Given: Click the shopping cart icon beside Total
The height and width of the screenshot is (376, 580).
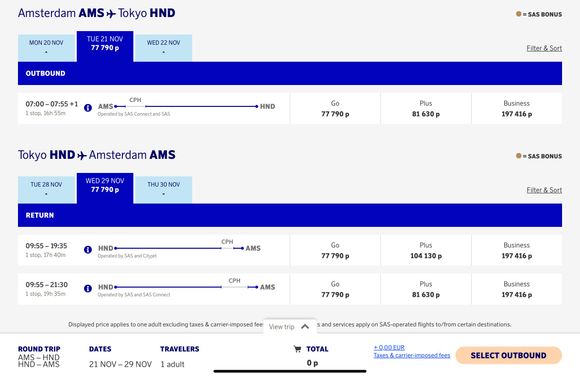Looking at the screenshot, I should tap(297, 349).
